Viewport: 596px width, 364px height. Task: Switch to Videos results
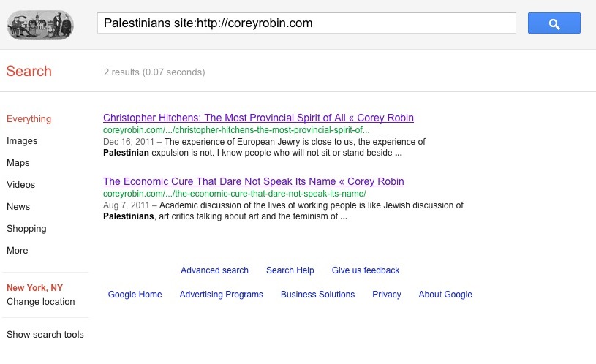pyautogui.click(x=21, y=185)
